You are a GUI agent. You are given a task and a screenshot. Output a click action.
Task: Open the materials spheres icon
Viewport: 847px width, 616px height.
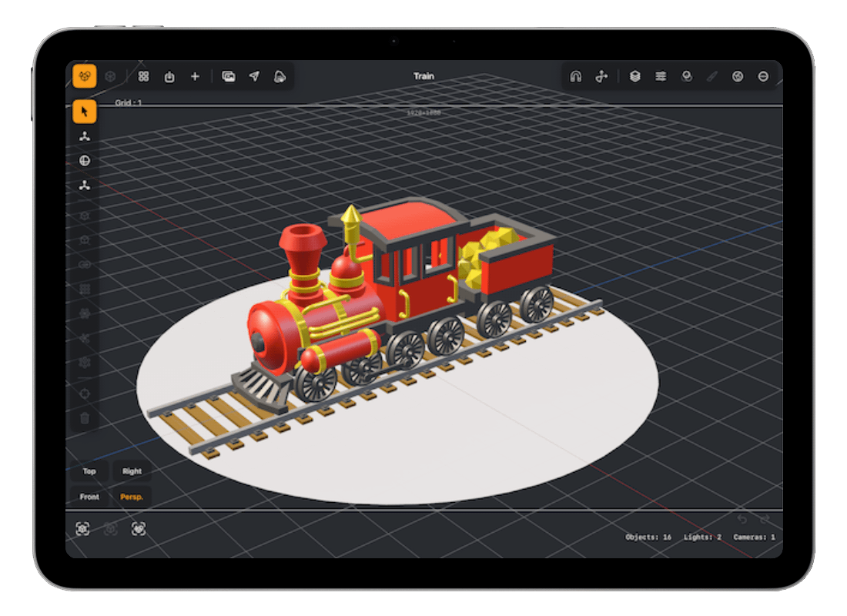[687, 77]
